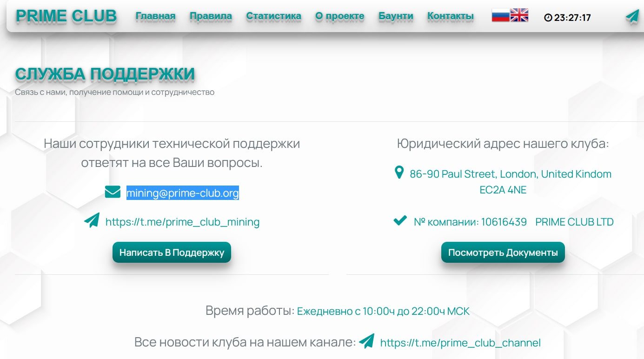The image size is (644, 359).
Task: Click checkmark icon beside company number
Action: coord(400,220)
